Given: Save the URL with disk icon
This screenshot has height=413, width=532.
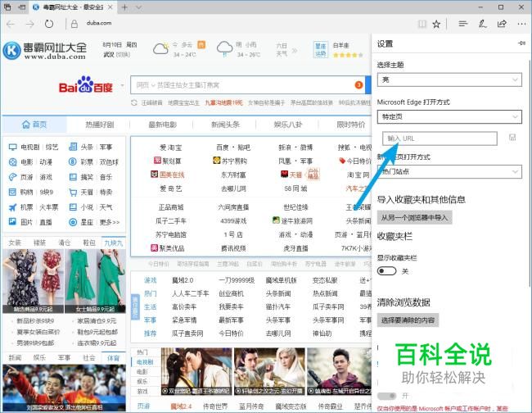Looking at the screenshot, I should tap(512, 137).
